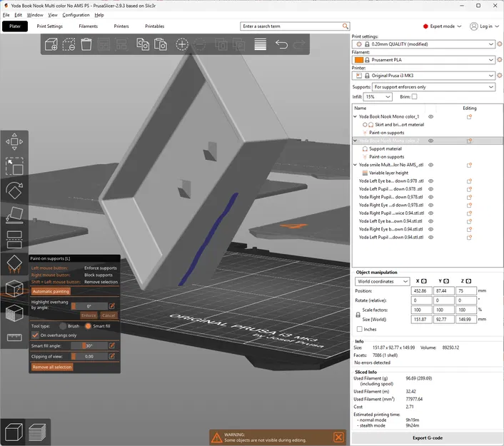Screen dimensions: 504x446
Task: Click the Add instance plus icon
Action: (x=182, y=44)
